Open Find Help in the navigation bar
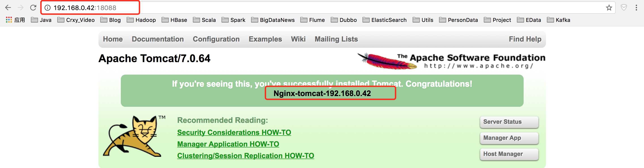This screenshot has height=168, width=644. [525, 39]
